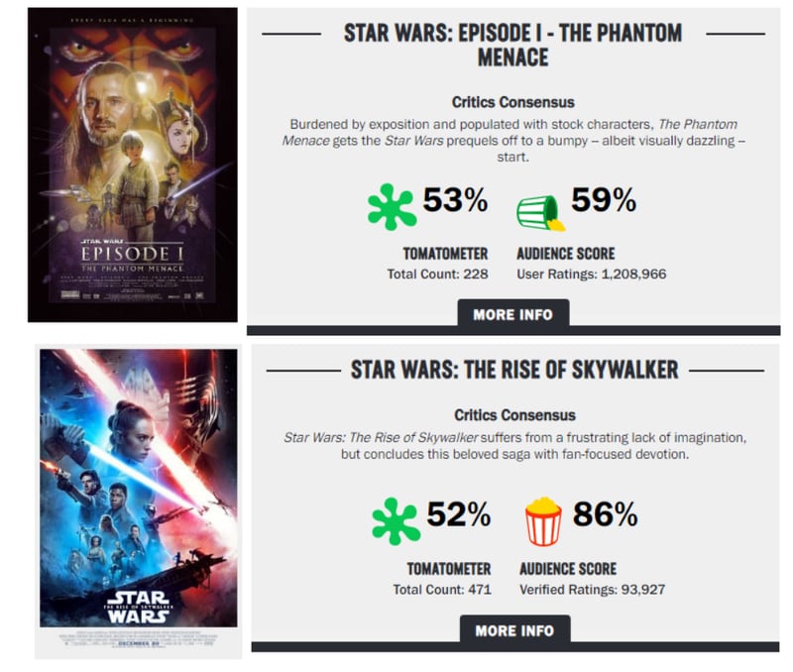793x672 pixels.
Task: Open More Info for The Rise of Skywalker
Action: click(514, 630)
